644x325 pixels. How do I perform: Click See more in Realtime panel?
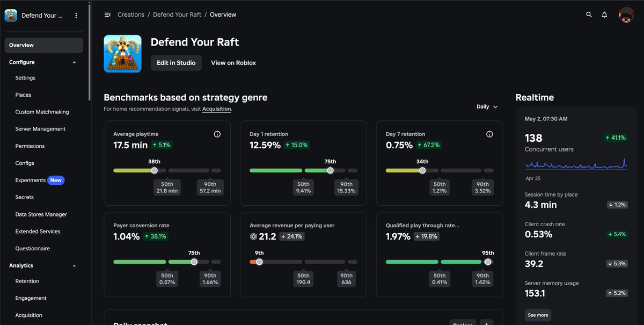pos(538,315)
